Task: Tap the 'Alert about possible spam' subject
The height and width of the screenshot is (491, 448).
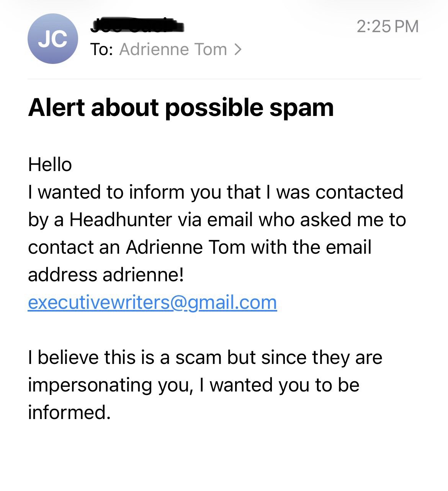Action: [181, 108]
